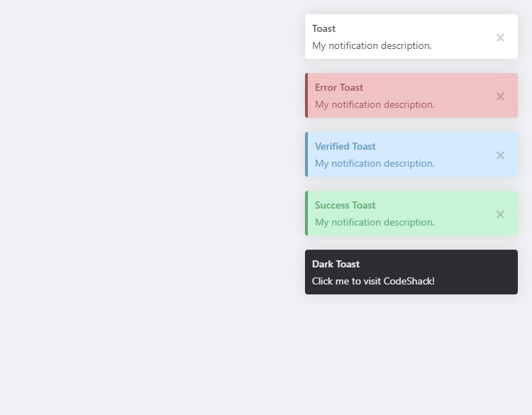This screenshot has height=415, width=532.
Task: Select the description text in the white Toast
Action: (372, 46)
